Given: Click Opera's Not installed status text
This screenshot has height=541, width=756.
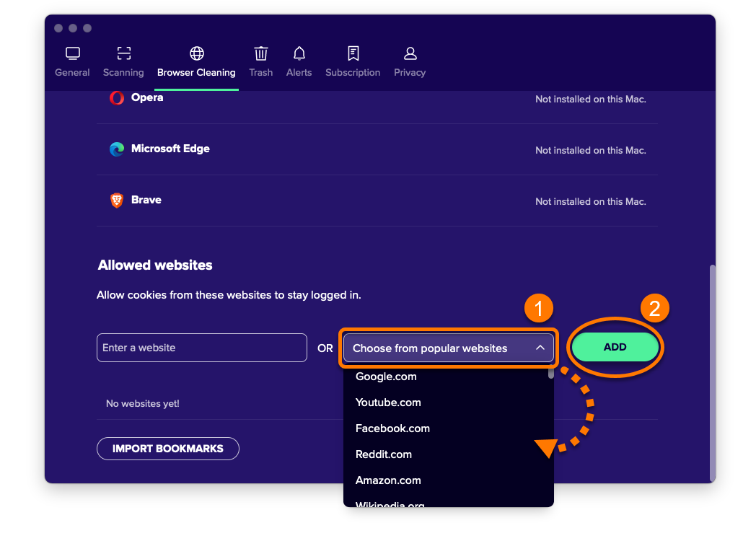Looking at the screenshot, I should click(591, 100).
